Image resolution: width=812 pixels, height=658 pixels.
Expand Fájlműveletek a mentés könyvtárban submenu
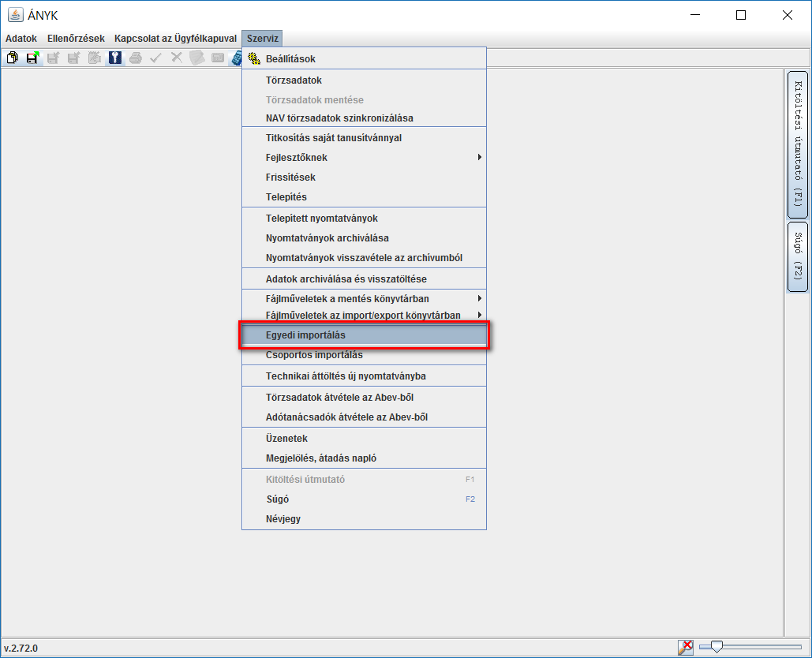(x=364, y=299)
